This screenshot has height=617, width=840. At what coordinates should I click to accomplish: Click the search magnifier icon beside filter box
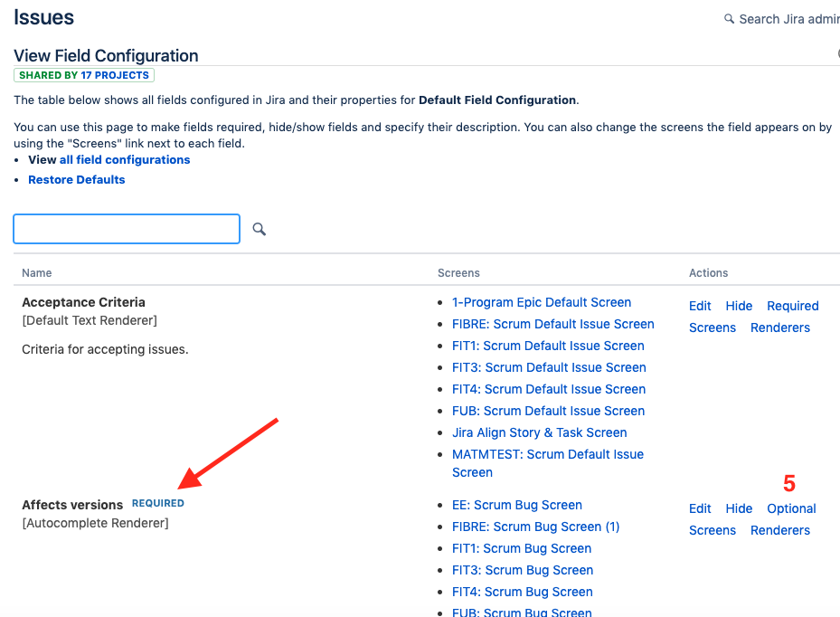[x=260, y=229]
